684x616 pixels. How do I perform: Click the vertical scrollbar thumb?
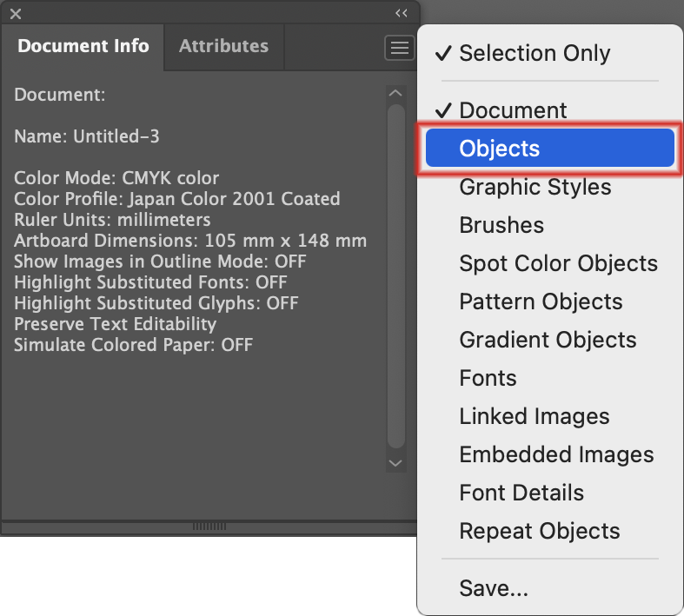tap(396, 276)
